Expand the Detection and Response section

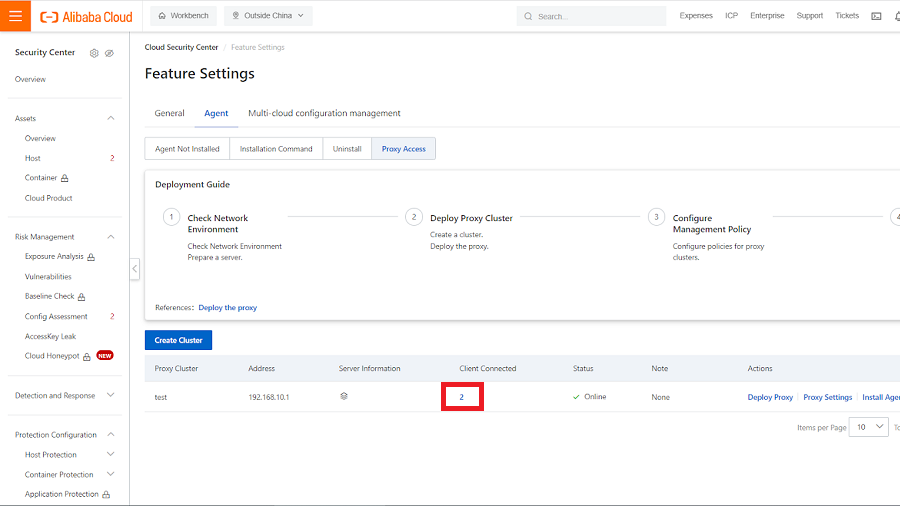(x=110, y=396)
